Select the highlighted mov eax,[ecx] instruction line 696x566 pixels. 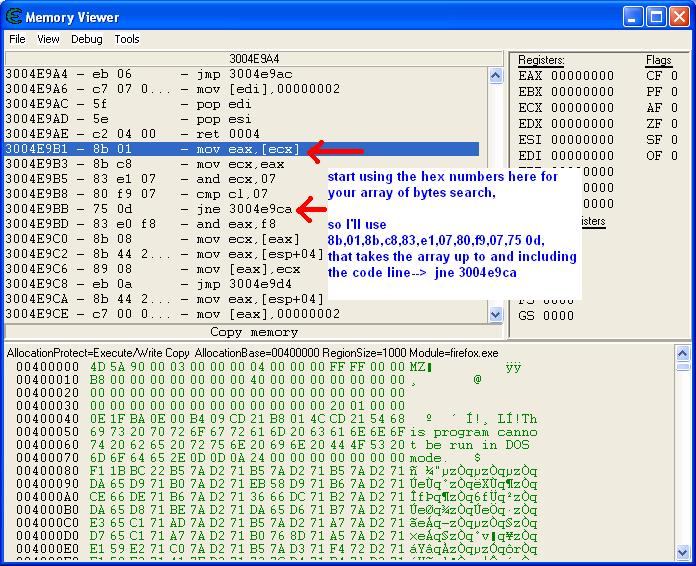(x=240, y=149)
